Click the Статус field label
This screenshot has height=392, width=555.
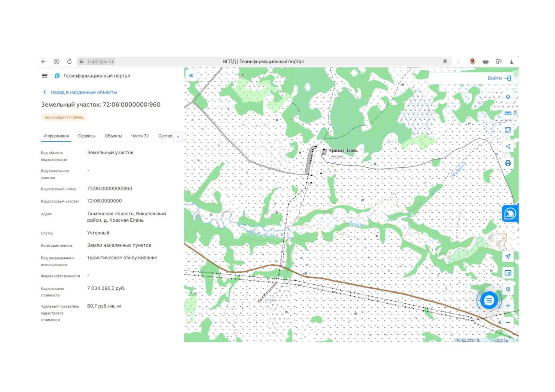[x=47, y=233]
